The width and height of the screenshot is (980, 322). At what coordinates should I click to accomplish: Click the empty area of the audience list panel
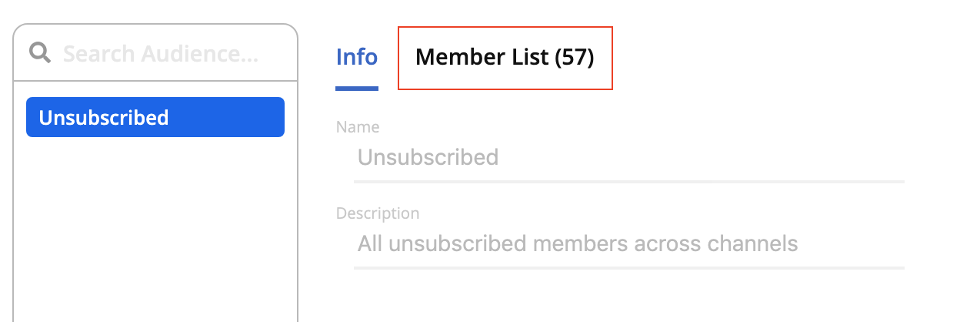[x=155, y=231]
